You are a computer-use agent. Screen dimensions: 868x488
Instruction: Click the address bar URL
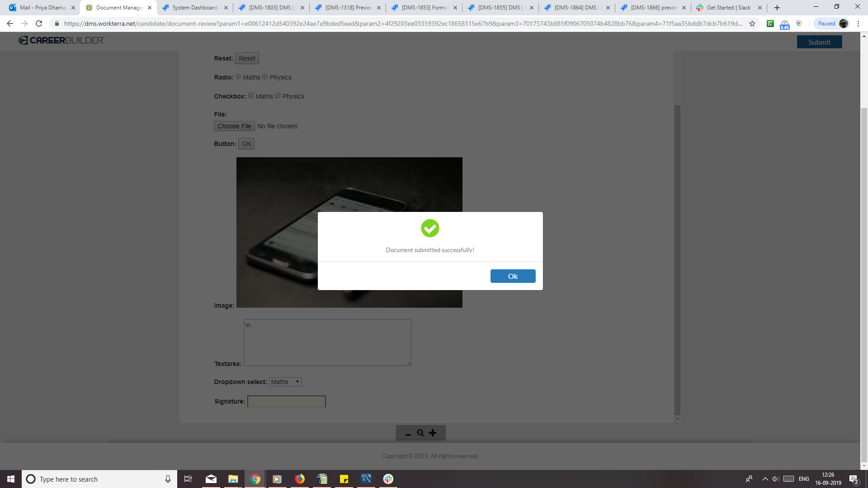coord(402,23)
